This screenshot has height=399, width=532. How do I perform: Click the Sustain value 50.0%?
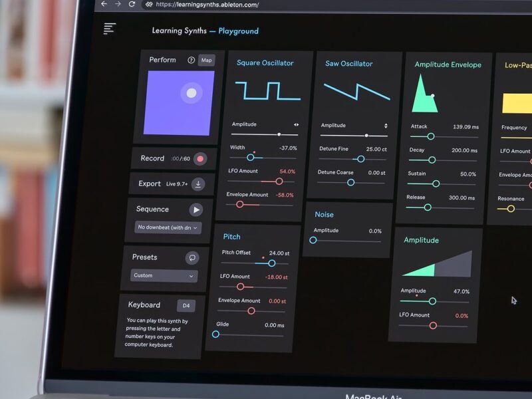pos(468,174)
